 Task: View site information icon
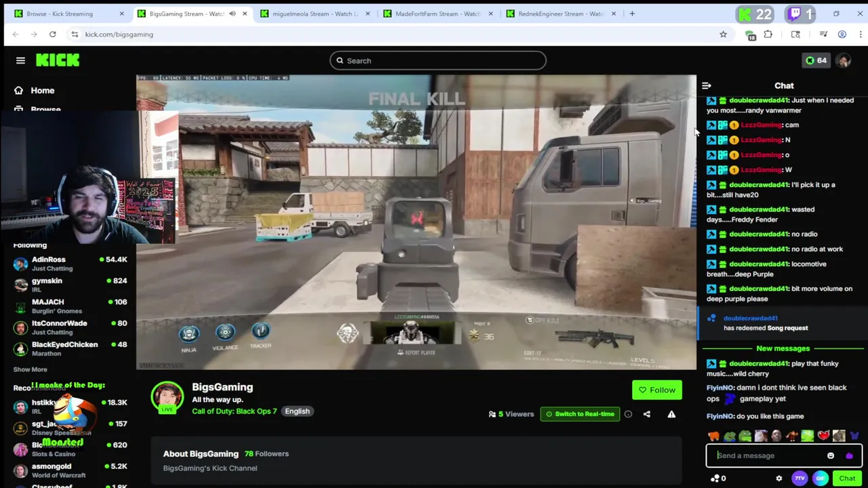point(75,34)
